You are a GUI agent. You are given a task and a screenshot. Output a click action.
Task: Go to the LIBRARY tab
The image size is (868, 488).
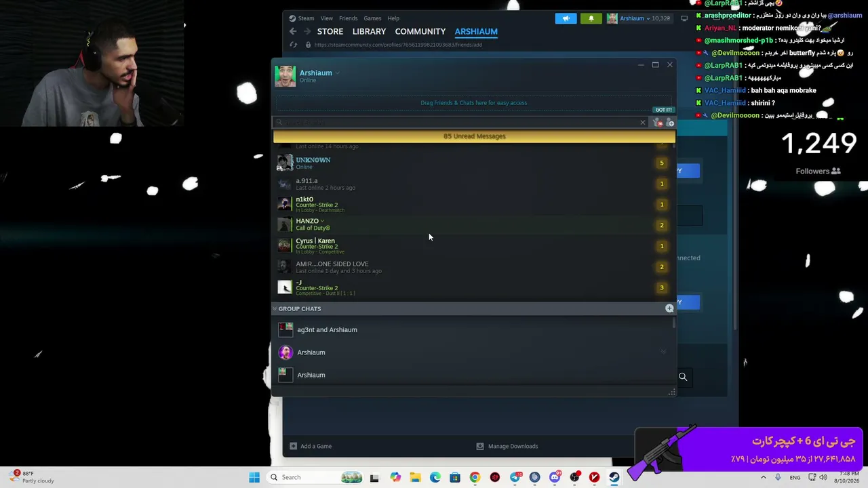pyautogui.click(x=370, y=31)
